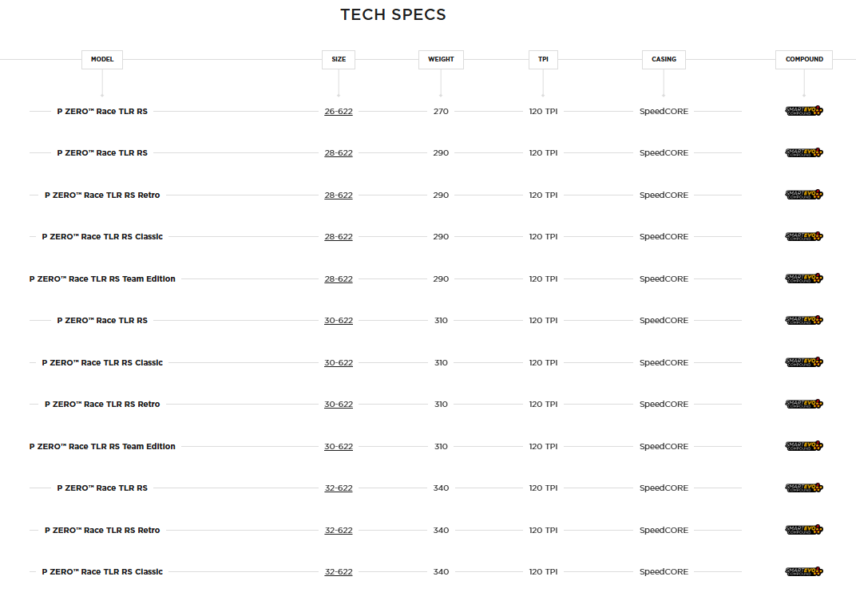Click SmartEVO logo for the 30-622 Team Edition
This screenshot has width=856, height=616.
pyautogui.click(x=803, y=447)
